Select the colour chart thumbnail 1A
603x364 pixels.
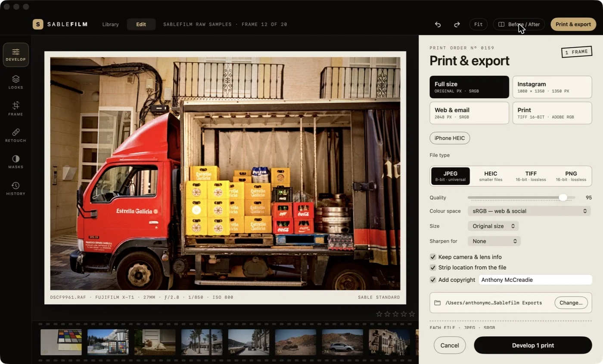click(61, 342)
